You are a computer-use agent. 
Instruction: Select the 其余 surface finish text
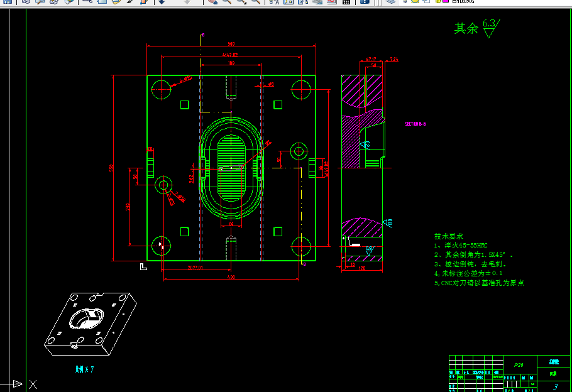coord(466,28)
